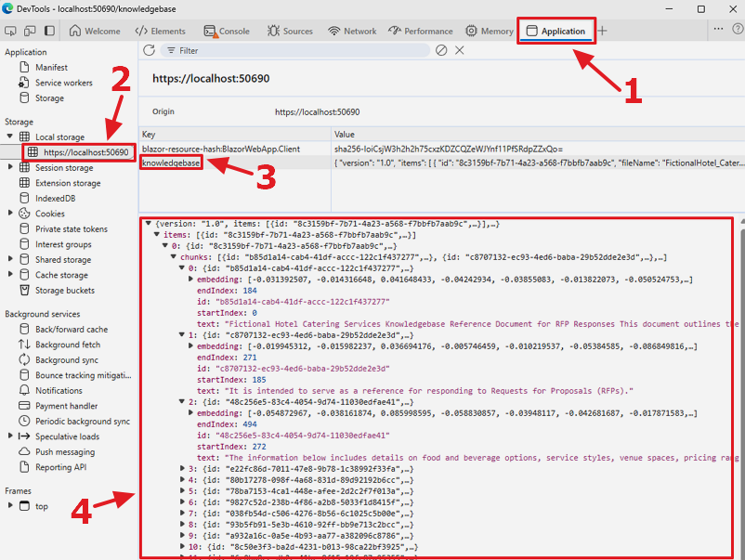Image resolution: width=745 pixels, height=560 pixels.
Task: Expand the Cache storage arrow
Action: coord(10,274)
